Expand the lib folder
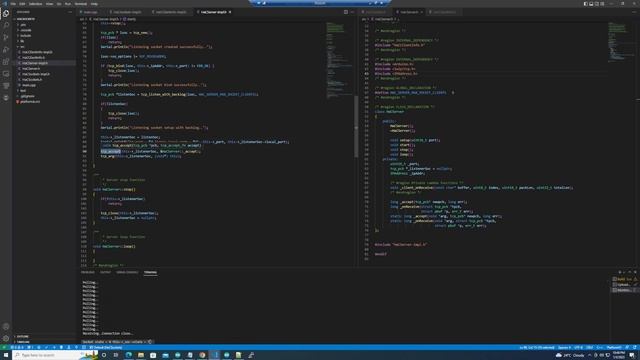 (22, 41)
